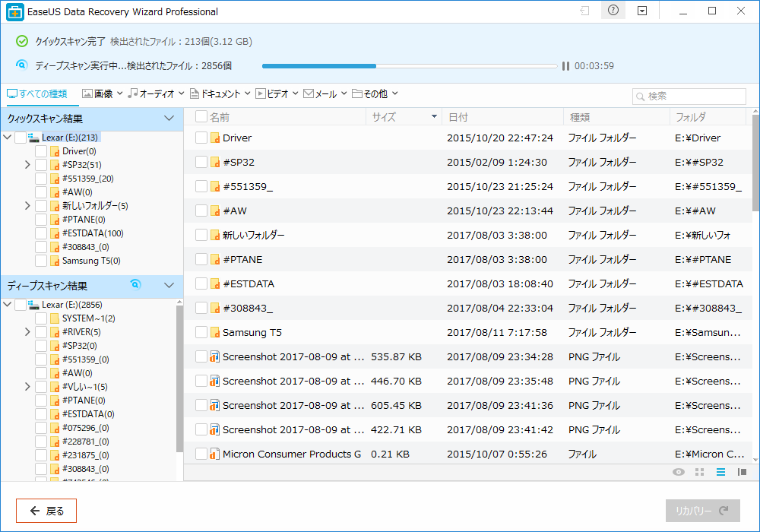Open the 画像 filter menu

[103, 94]
